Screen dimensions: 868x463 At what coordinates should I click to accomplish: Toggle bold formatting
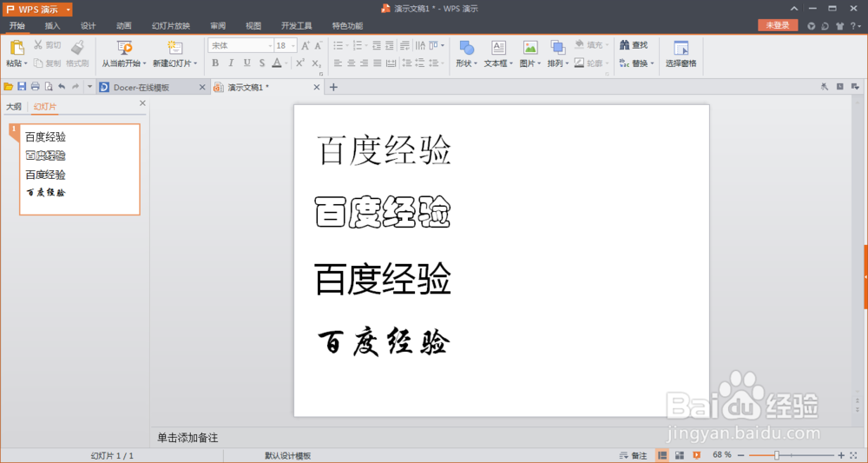[215, 63]
